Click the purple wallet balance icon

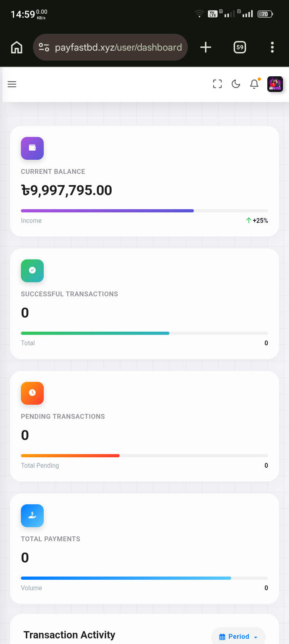(x=32, y=148)
